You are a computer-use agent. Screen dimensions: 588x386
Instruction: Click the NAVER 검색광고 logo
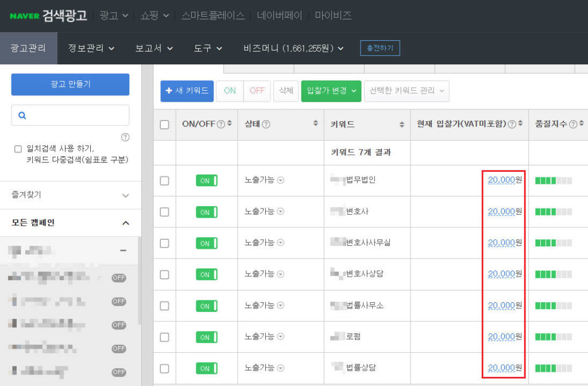(48, 16)
